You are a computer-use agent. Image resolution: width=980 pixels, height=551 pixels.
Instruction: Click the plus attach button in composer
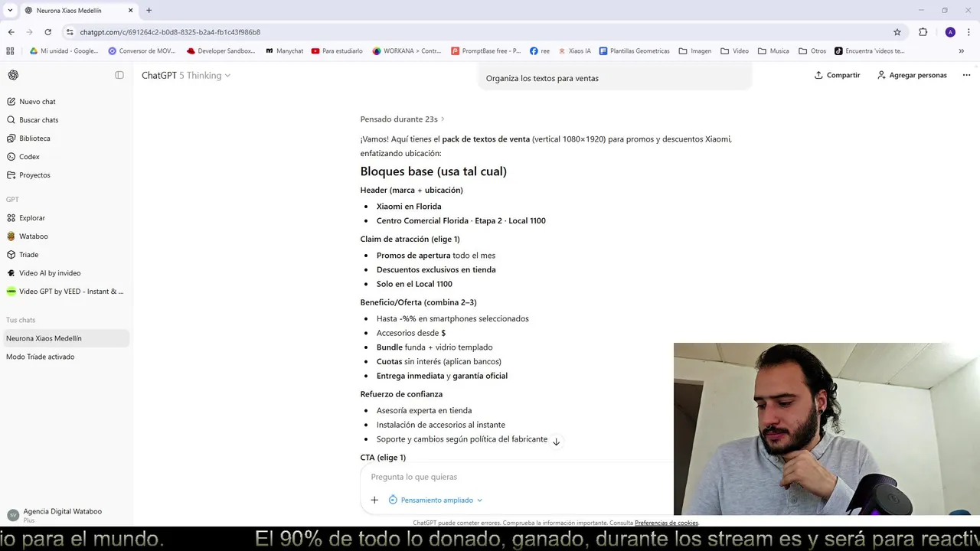pyautogui.click(x=374, y=500)
